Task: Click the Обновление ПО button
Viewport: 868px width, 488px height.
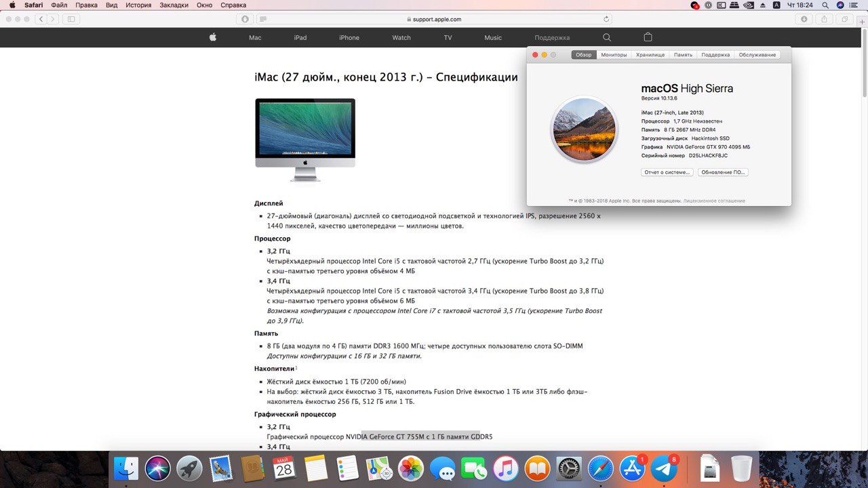Action: coord(723,172)
